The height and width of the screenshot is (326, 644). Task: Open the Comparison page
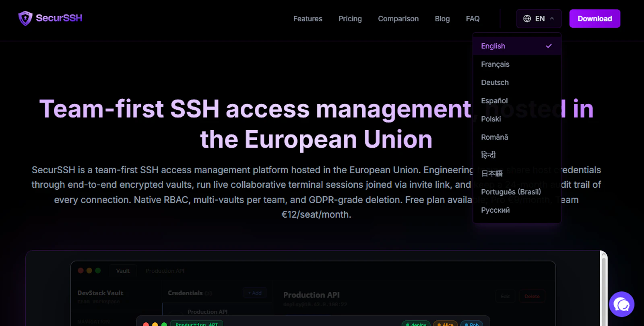pyautogui.click(x=398, y=19)
